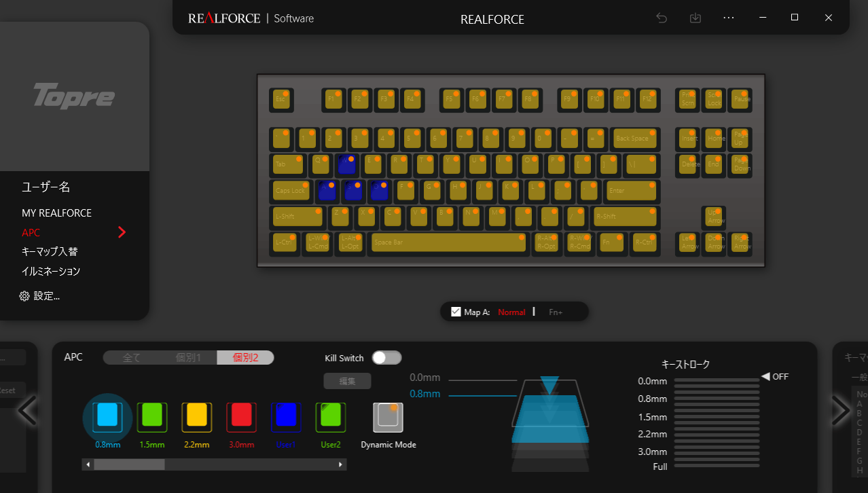Select the F5 key on the keyboard layout

450,100
